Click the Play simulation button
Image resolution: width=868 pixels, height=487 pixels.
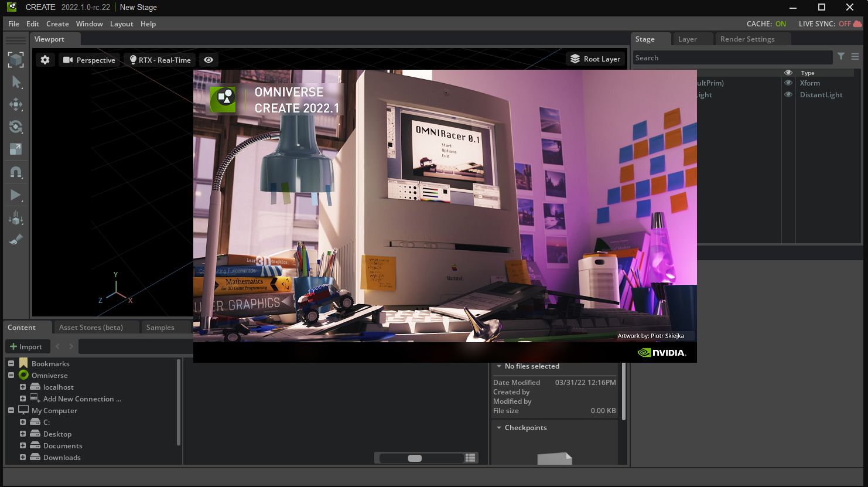(16, 195)
